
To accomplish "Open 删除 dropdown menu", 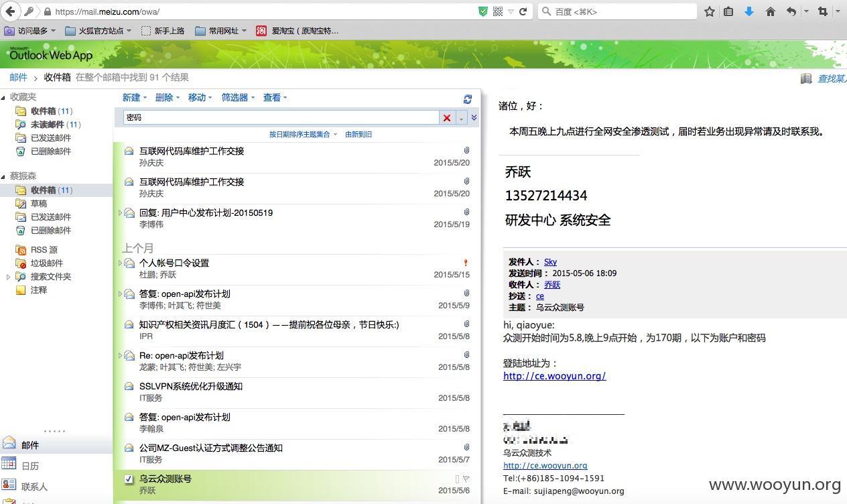I will [x=167, y=98].
